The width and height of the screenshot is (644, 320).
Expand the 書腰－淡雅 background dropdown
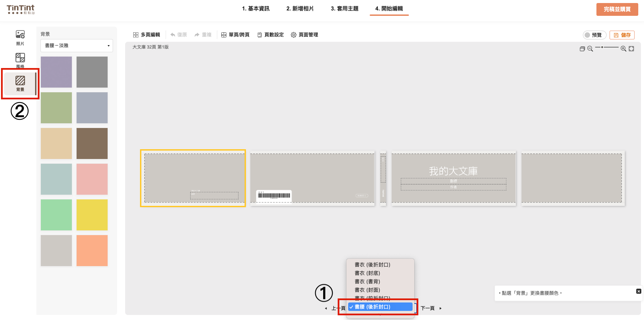(x=77, y=46)
